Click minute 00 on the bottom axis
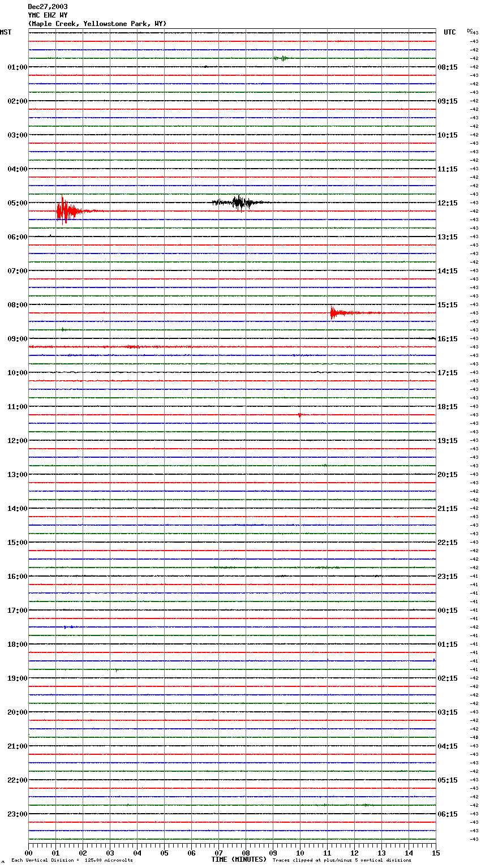481x868 pixels. coord(28,853)
